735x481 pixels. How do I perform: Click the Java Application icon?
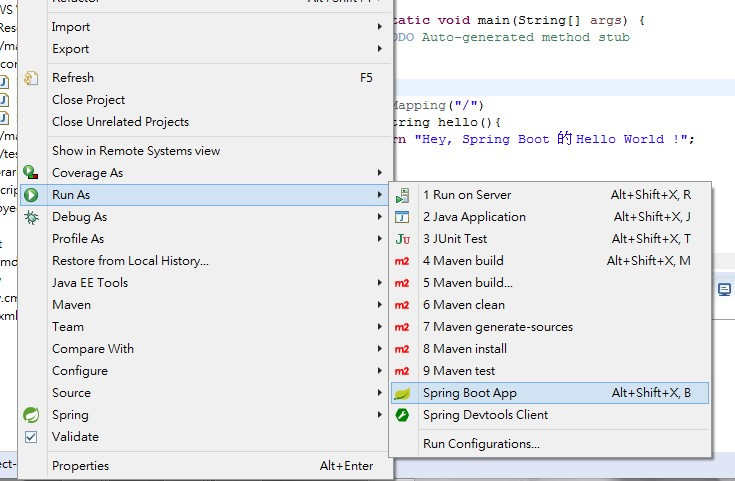[x=402, y=217]
